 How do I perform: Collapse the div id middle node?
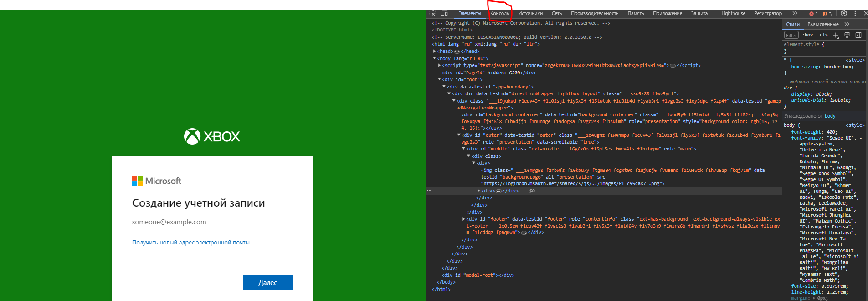(464, 149)
